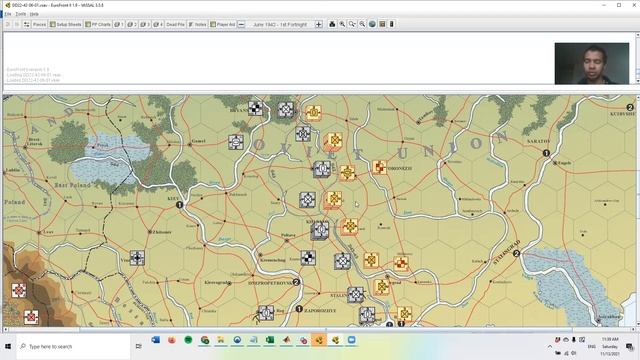
Task: Open the PP Charts window
Action: point(98,24)
